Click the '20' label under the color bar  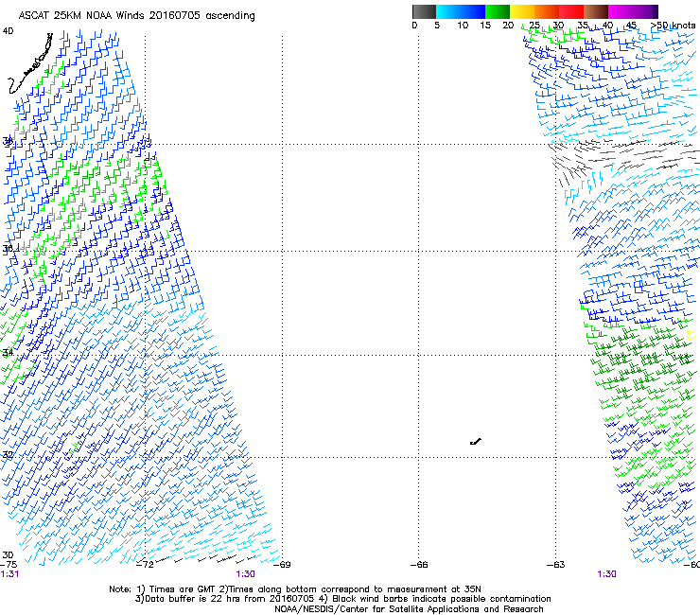click(x=508, y=26)
